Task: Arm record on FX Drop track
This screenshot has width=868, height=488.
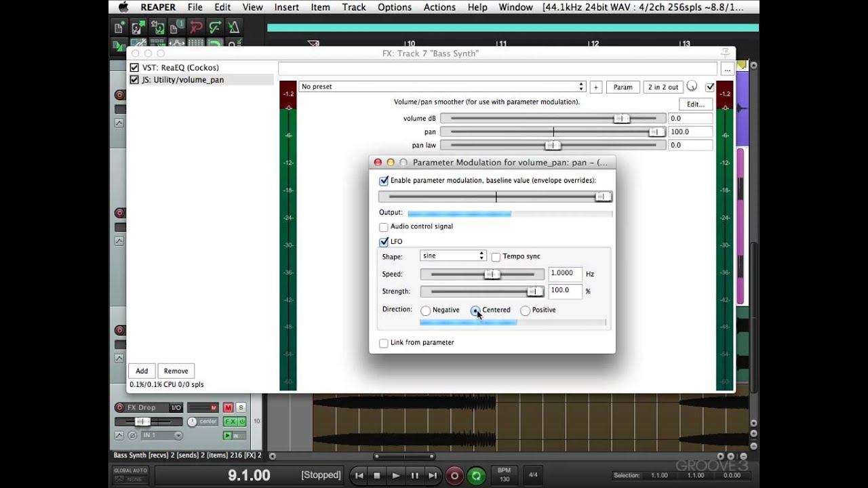Action: 120,407
